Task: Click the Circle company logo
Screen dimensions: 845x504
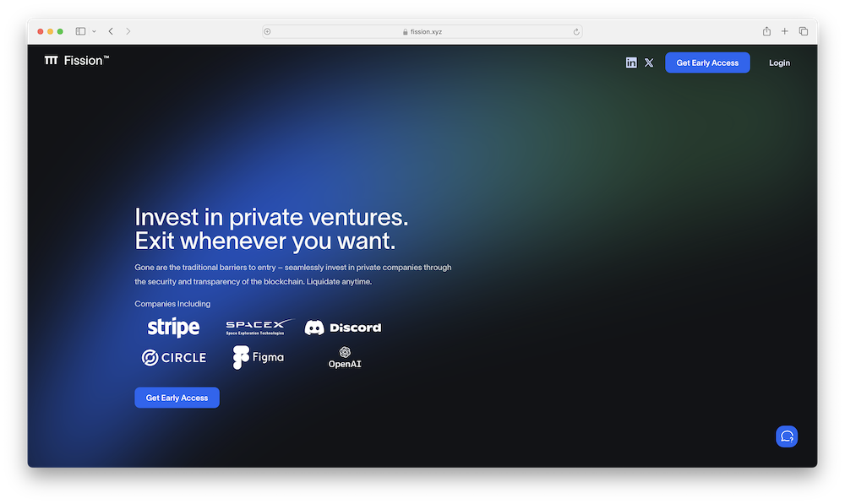Action: click(173, 358)
